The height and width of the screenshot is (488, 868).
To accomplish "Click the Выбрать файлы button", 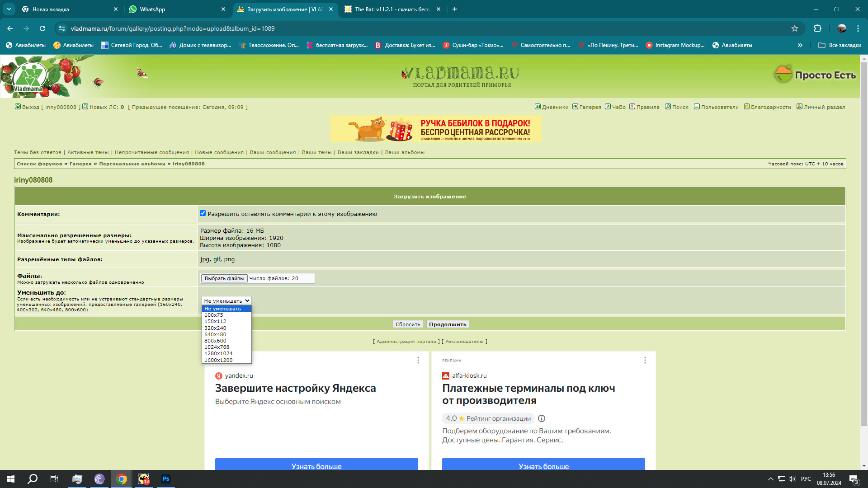I will (x=224, y=278).
